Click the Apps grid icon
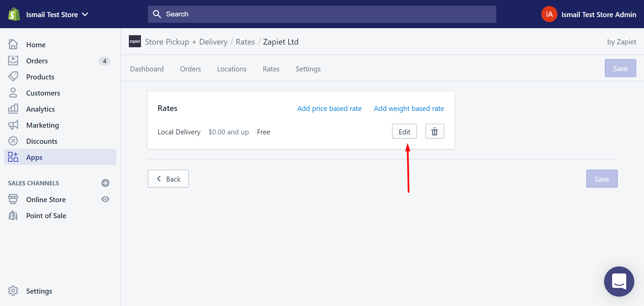 (x=13, y=157)
